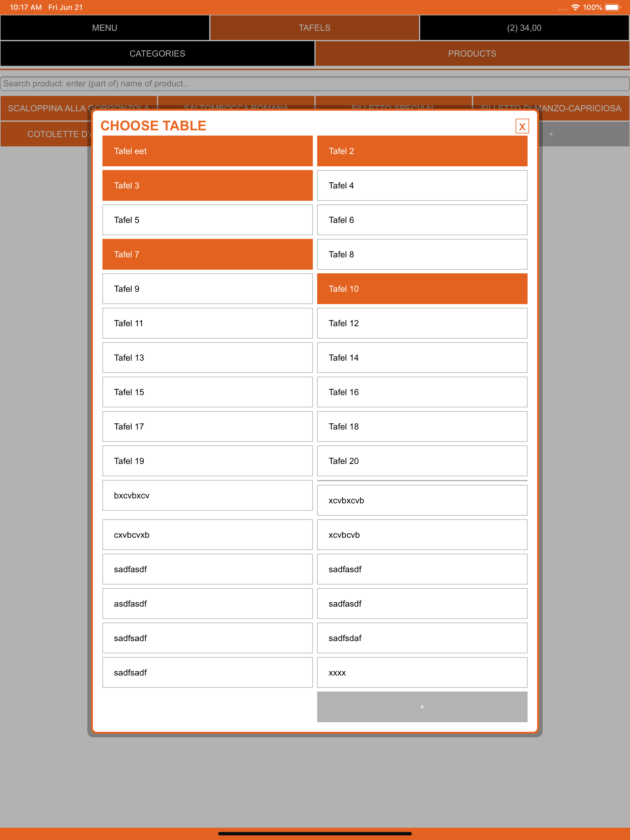The image size is (630, 840).
Task: Choose Tafel 12
Action: pyautogui.click(x=422, y=323)
